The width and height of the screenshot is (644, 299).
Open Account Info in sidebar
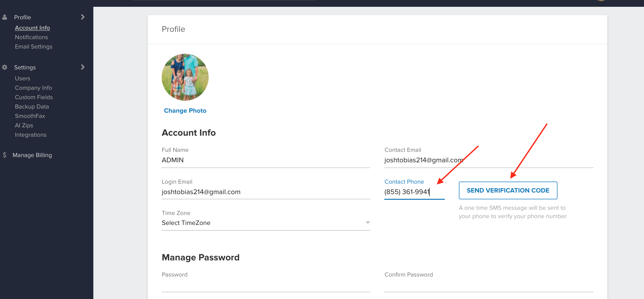(x=32, y=28)
